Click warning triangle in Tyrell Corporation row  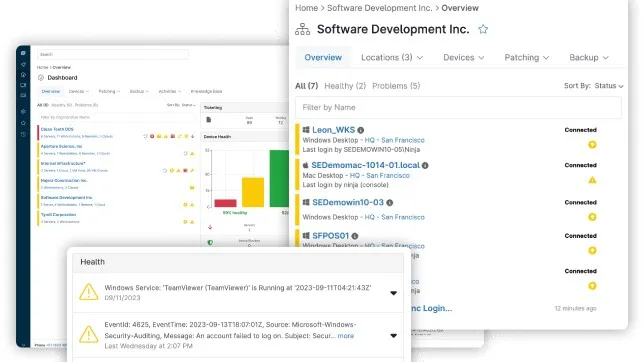192,222
